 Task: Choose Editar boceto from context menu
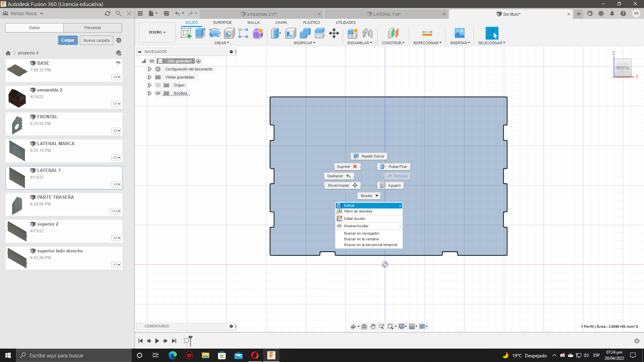click(x=355, y=219)
